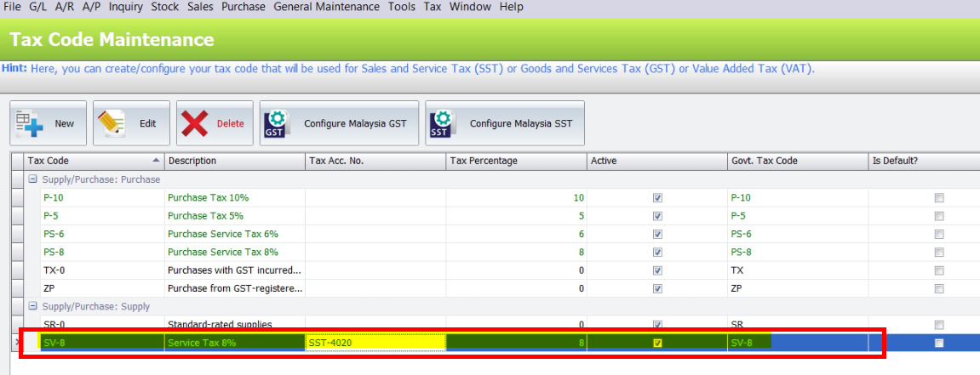The image size is (980, 375).
Task: Collapse the Supply/Purchase: Purchase group
Action: point(33,179)
